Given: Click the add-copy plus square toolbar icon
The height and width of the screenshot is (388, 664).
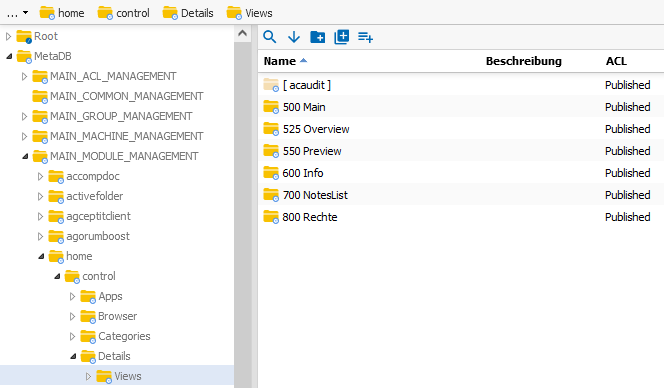Looking at the screenshot, I should (342, 37).
